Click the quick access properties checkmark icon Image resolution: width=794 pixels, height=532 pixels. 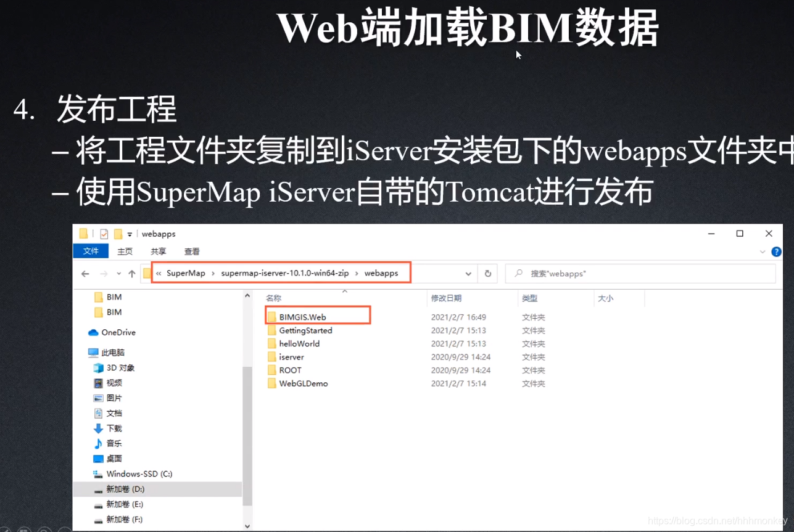pos(104,234)
